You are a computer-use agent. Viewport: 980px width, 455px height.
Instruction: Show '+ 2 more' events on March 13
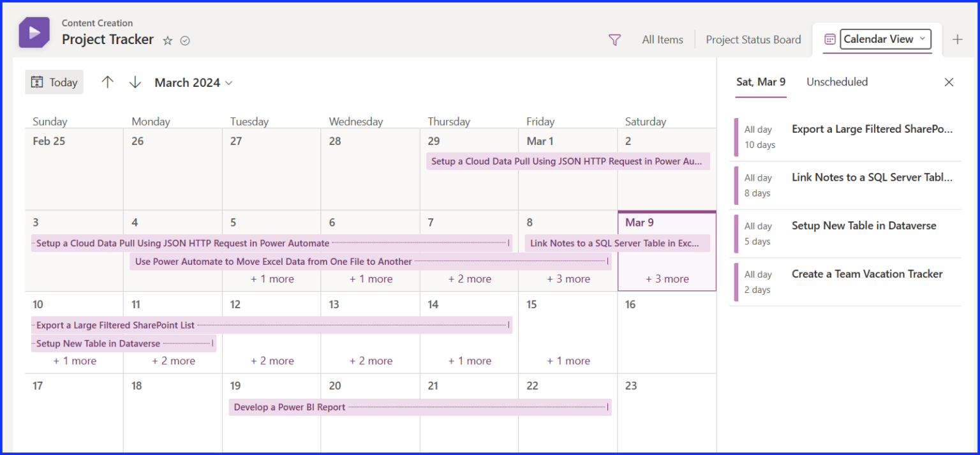[371, 361]
